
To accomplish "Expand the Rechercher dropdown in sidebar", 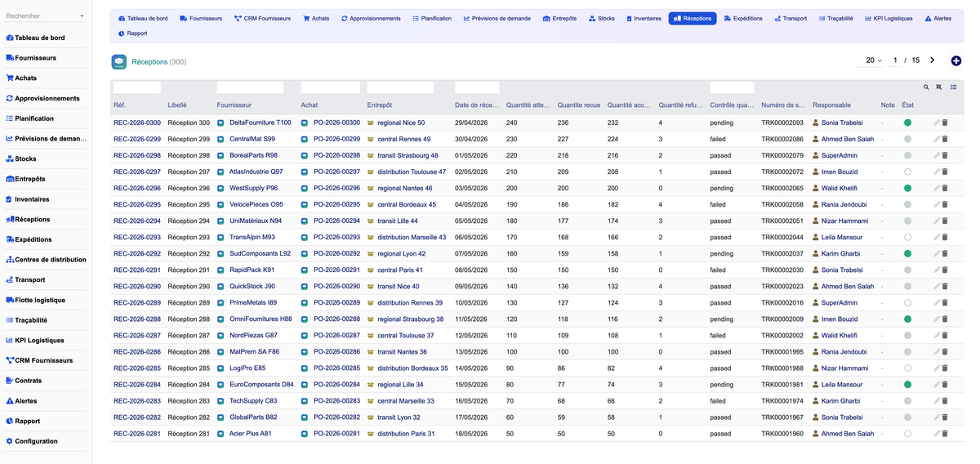I will click(x=82, y=16).
